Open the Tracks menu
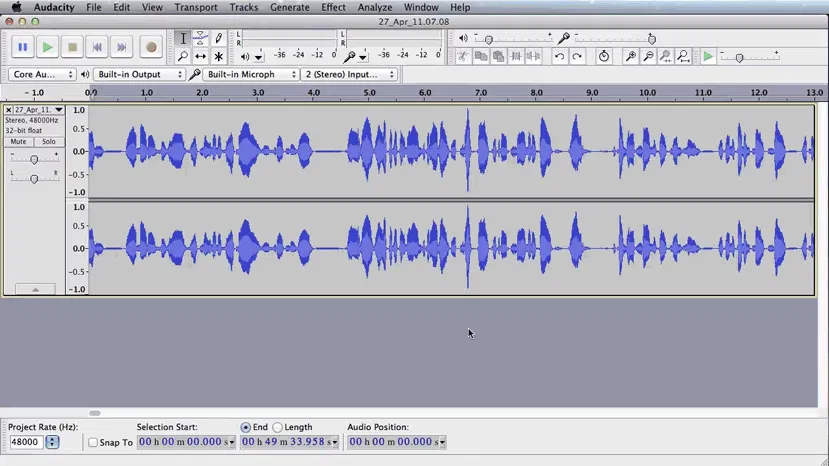Viewport: 829px width, 466px height. (x=244, y=7)
